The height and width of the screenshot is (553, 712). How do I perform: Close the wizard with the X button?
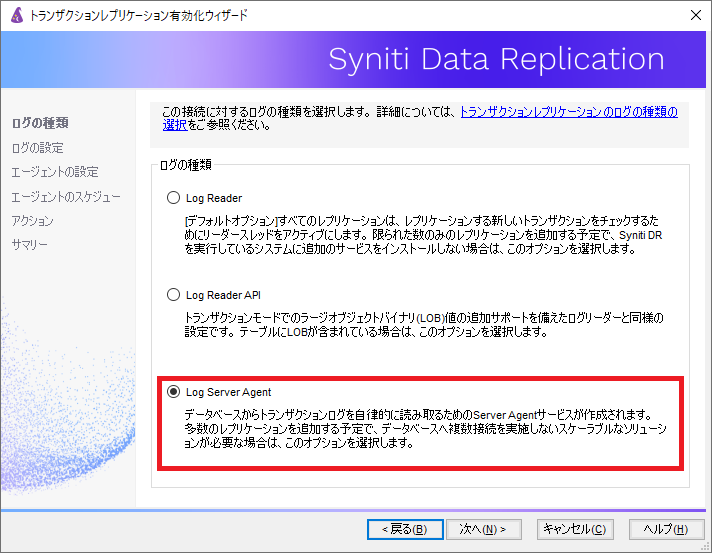696,15
